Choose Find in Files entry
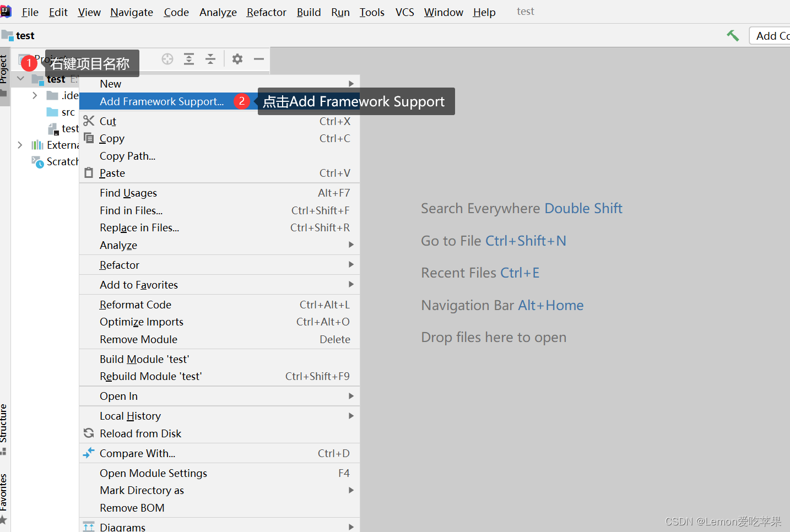The image size is (790, 532). 219,210
